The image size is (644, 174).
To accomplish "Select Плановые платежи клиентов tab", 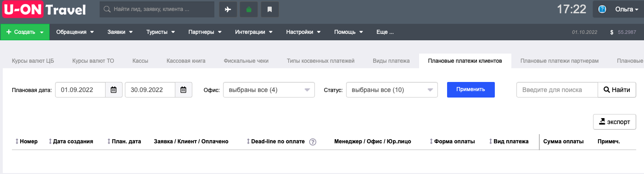I will [x=465, y=60].
